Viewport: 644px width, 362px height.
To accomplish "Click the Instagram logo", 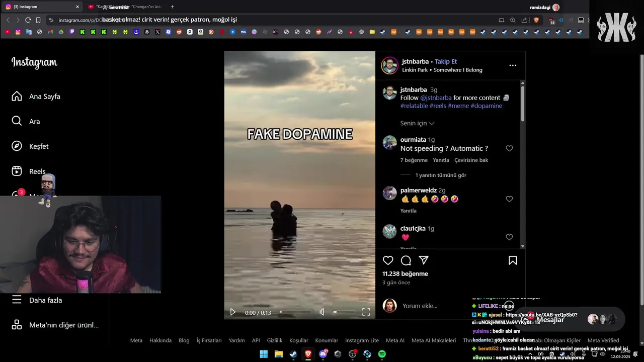I will click(34, 62).
